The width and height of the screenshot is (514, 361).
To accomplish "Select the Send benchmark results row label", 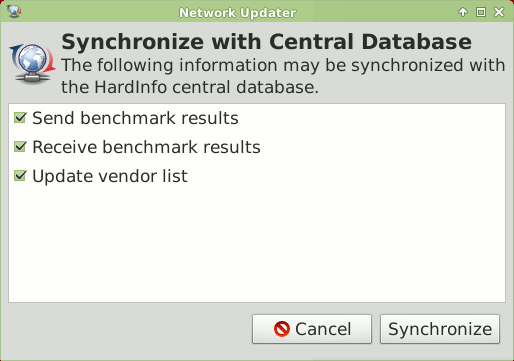I will point(135,118).
